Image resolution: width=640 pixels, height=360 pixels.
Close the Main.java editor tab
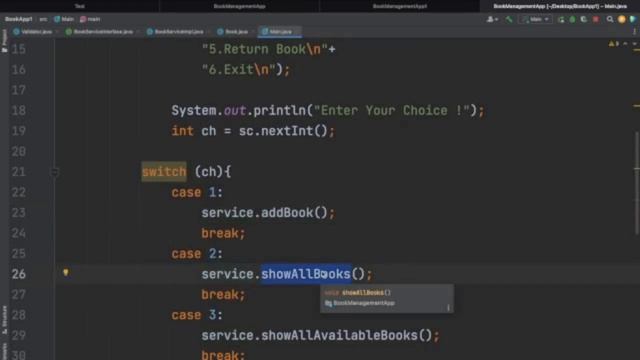click(x=297, y=31)
